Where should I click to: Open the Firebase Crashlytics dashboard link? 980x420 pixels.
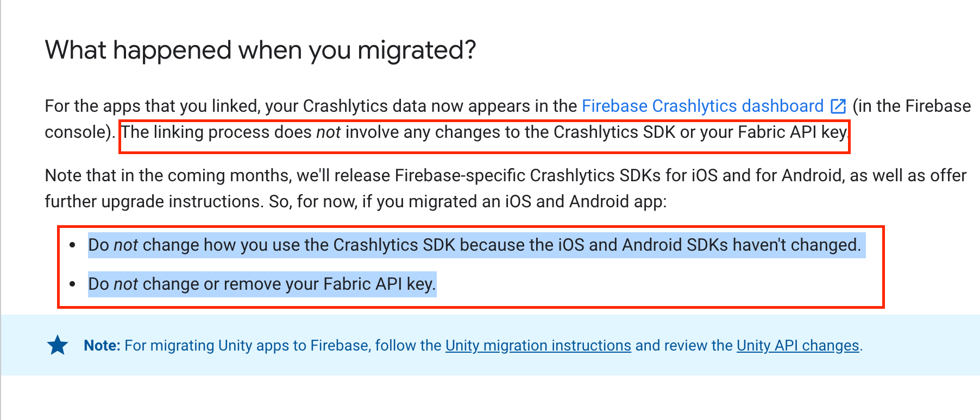702,106
